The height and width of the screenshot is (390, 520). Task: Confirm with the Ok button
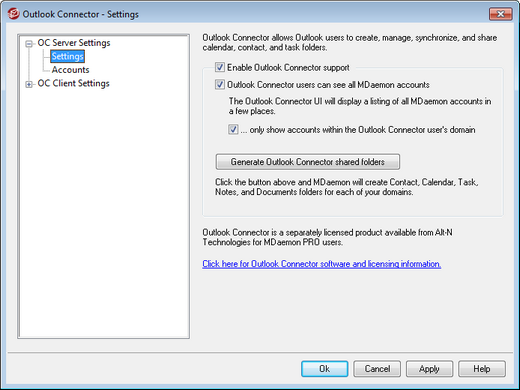tap(325, 369)
